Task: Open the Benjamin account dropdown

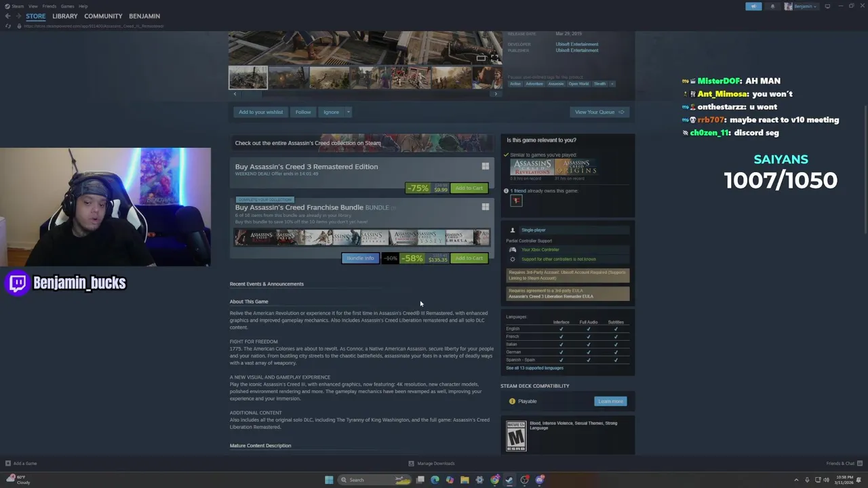Action: point(801,6)
